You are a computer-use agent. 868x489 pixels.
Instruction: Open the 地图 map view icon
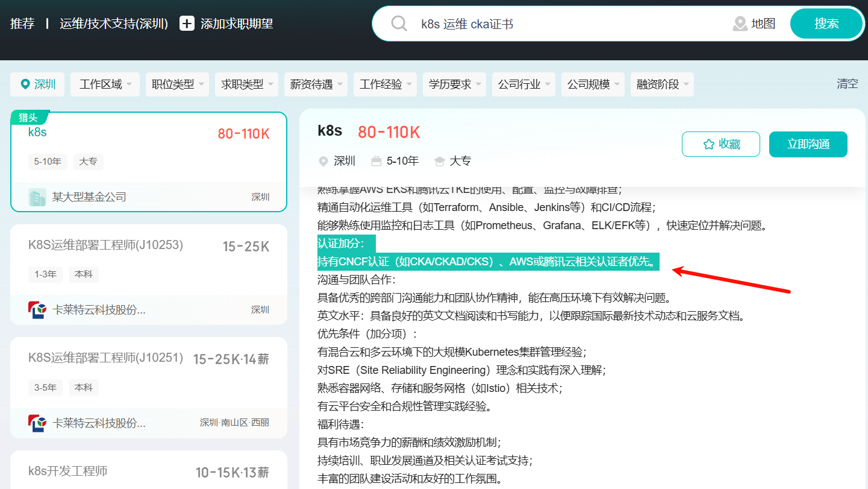[x=740, y=24]
